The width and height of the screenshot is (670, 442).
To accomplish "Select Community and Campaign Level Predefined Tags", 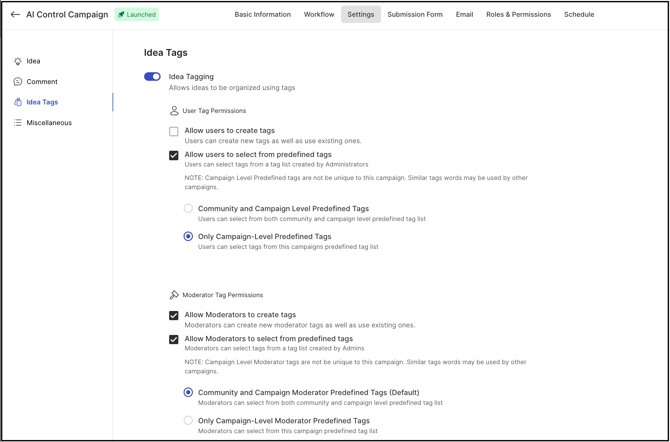I will 188,209.
